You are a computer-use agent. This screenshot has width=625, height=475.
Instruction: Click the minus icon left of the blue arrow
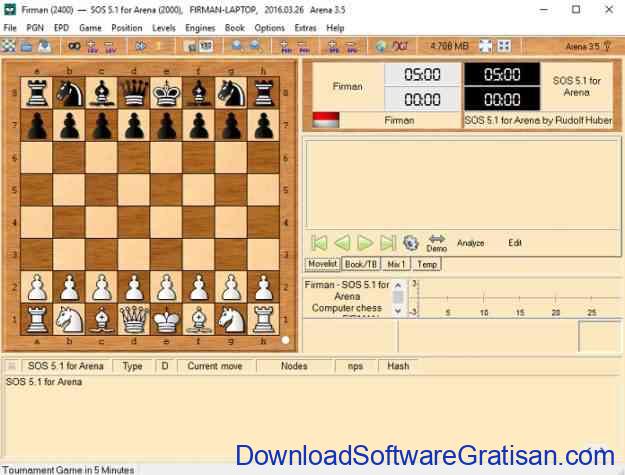[110, 47]
